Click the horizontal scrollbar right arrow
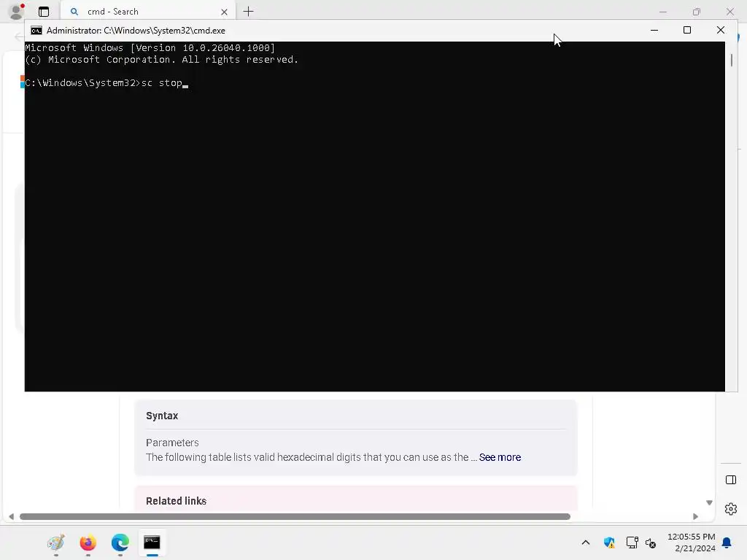 click(695, 517)
